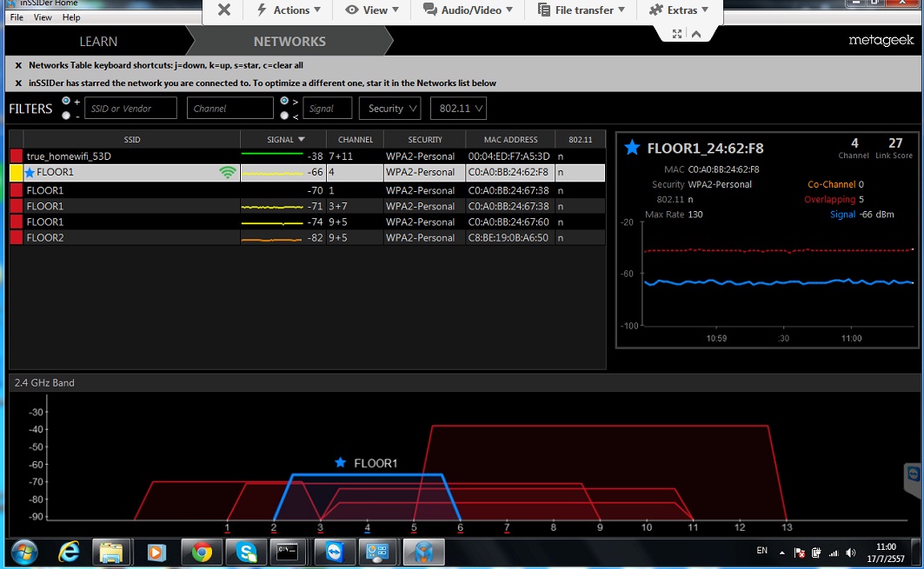Sort by the CHANNEL column header
The width and height of the screenshot is (924, 569).
[x=356, y=140]
